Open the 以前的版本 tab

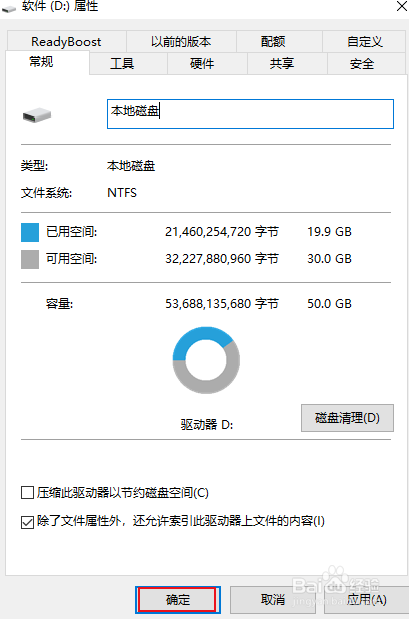(181, 41)
